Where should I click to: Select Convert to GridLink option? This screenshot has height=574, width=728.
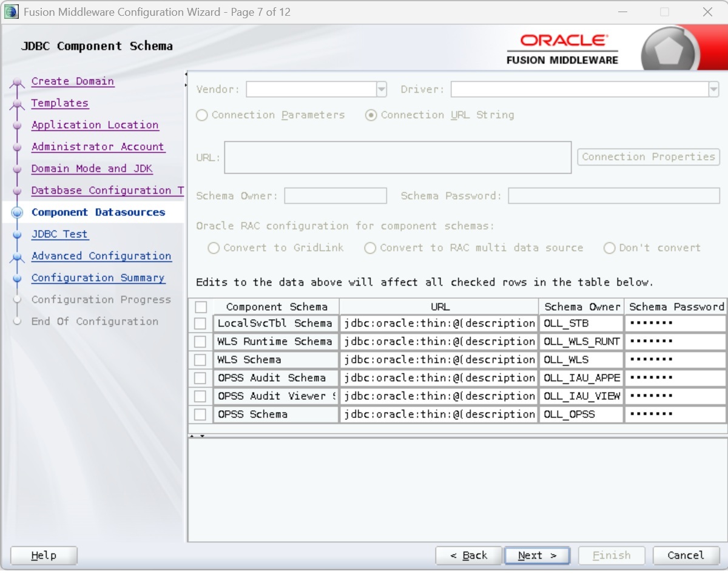pos(214,248)
